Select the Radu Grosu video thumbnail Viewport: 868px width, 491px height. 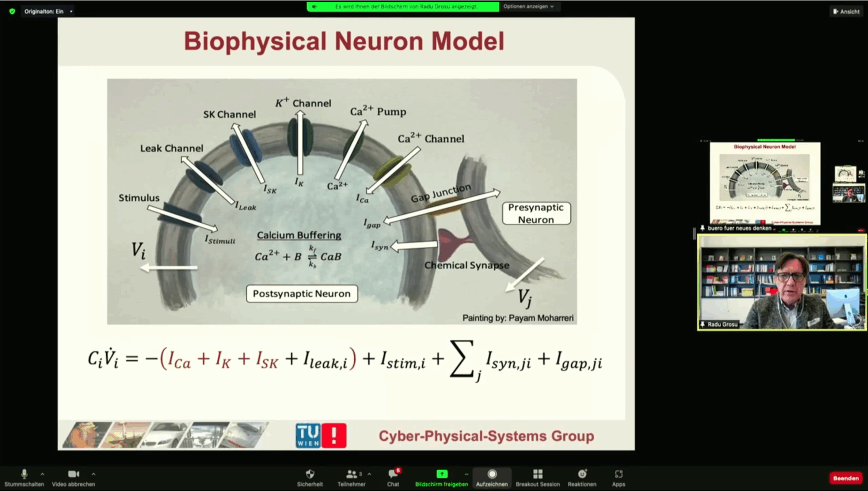click(782, 282)
